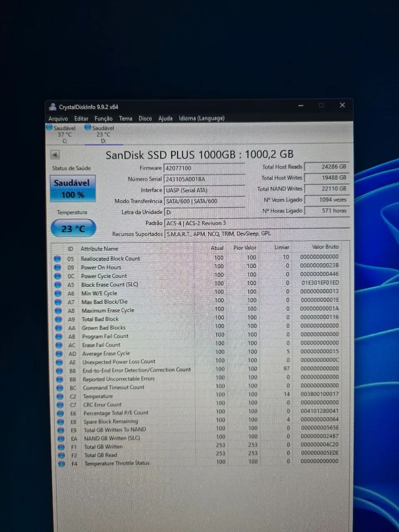This screenshot has height=532, width=399.
Task: Click the status icon for Average Erase Cycle
Action: (60, 354)
